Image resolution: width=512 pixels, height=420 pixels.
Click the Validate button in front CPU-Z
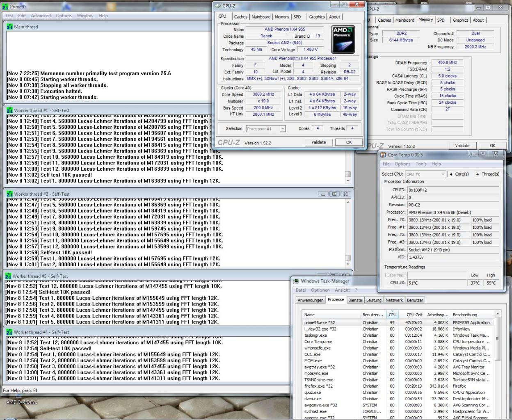pos(319,142)
